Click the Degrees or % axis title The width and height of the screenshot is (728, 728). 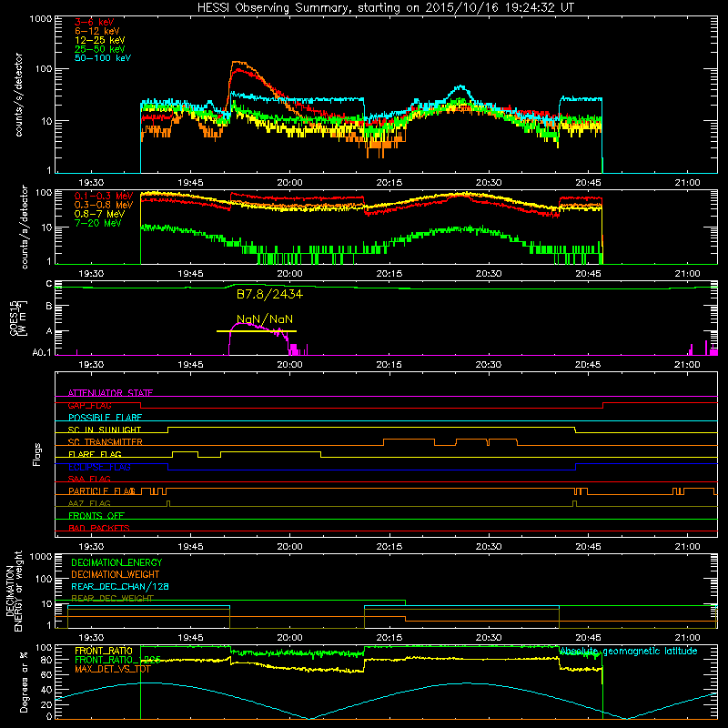coord(24,682)
